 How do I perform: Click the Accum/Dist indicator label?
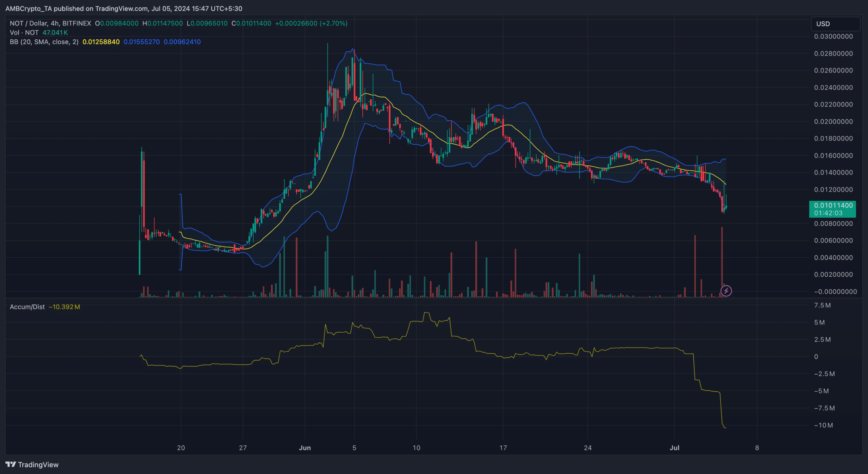click(x=27, y=307)
